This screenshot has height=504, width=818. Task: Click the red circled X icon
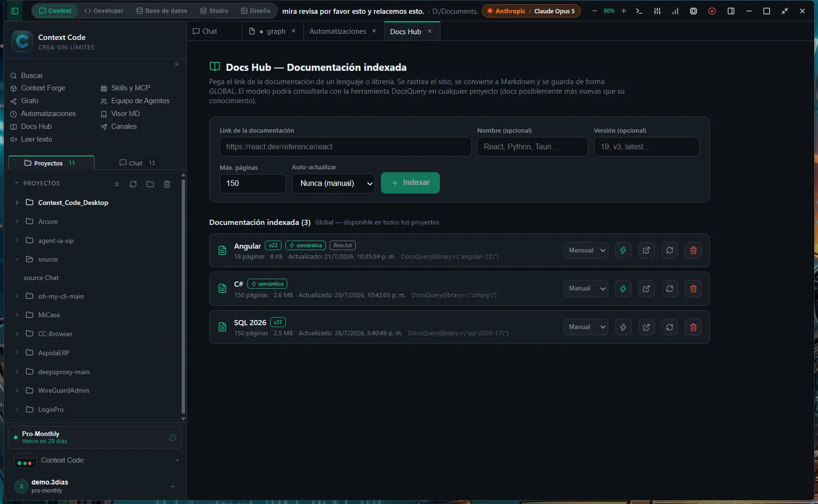tap(712, 11)
